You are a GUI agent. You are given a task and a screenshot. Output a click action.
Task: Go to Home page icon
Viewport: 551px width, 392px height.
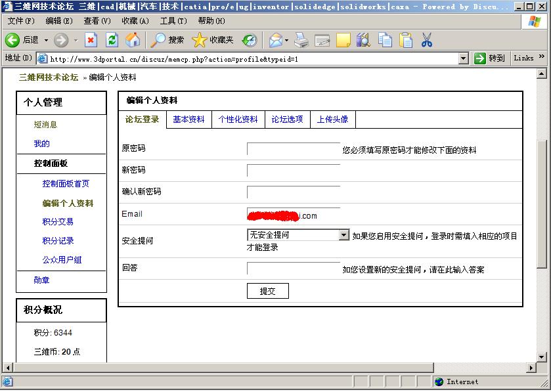[x=133, y=41]
